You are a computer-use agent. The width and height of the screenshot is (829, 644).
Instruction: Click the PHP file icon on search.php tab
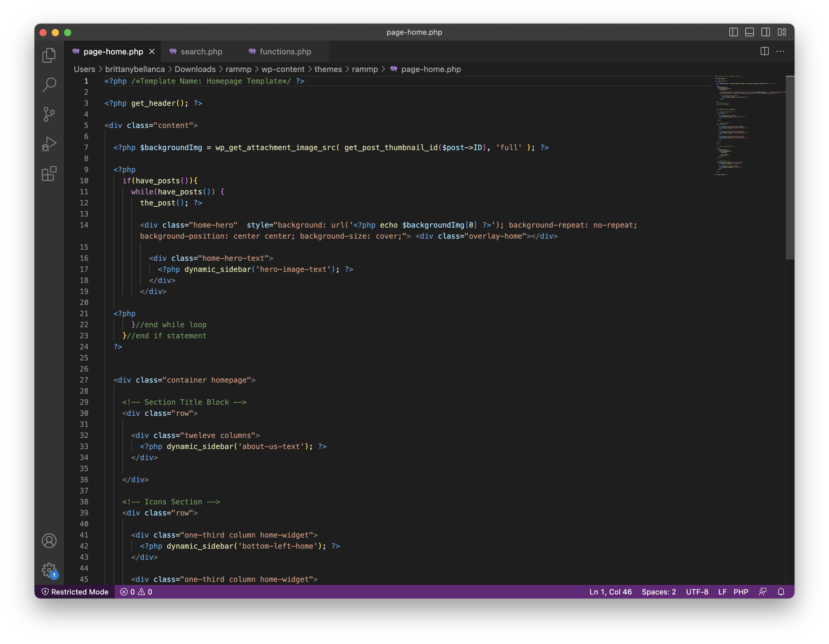tap(173, 51)
